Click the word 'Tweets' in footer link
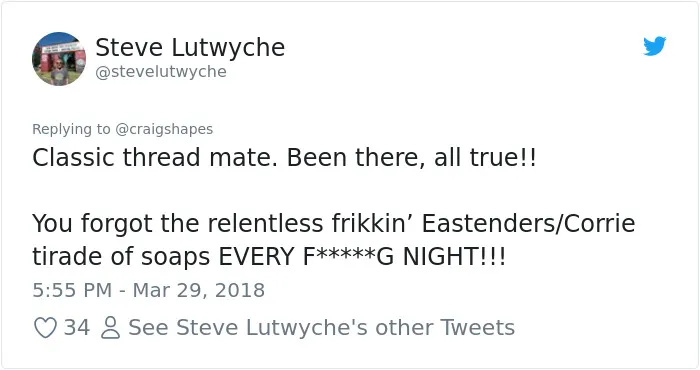The height and width of the screenshot is (370, 700). tap(477, 328)
